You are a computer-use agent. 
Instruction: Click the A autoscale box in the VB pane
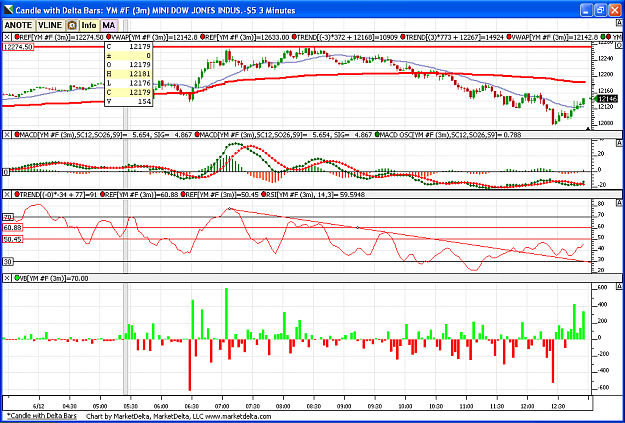click(619, 286)
